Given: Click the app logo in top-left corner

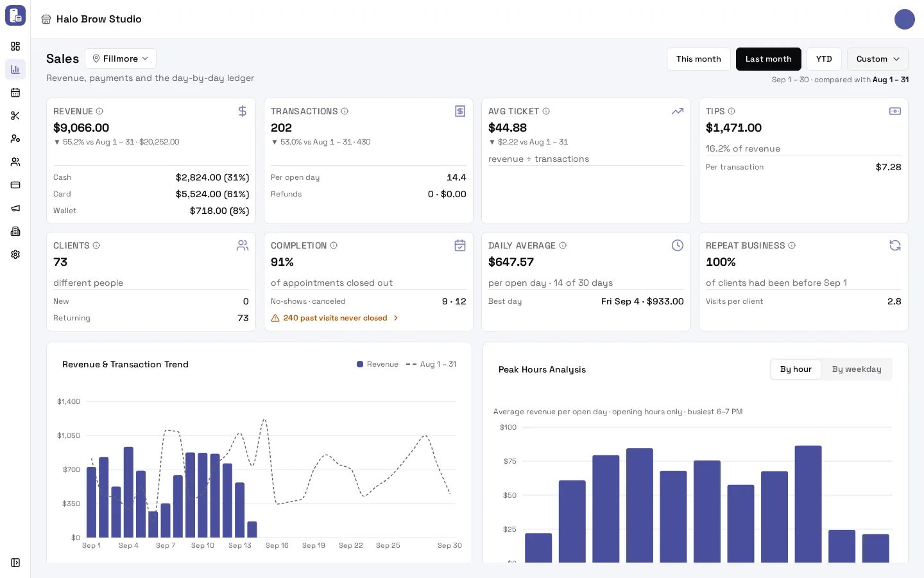Looking at the screenshot, I should pyautogui.click(x=15, y=15).
